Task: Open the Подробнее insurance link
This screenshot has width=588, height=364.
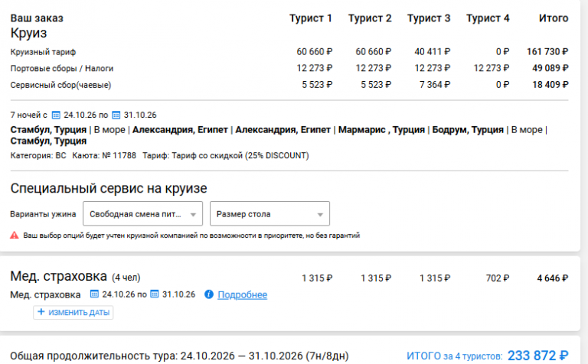Action: click(x=242, y=294)
